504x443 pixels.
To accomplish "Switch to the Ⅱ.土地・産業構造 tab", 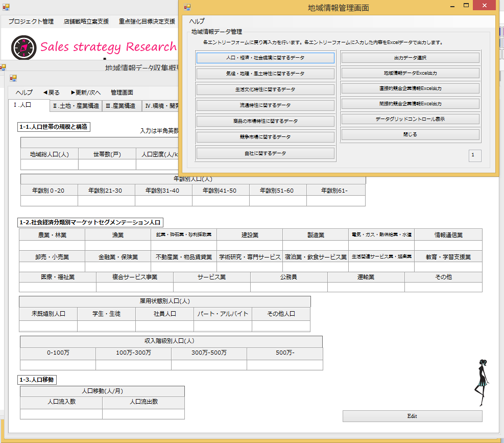I will [76, 106].
